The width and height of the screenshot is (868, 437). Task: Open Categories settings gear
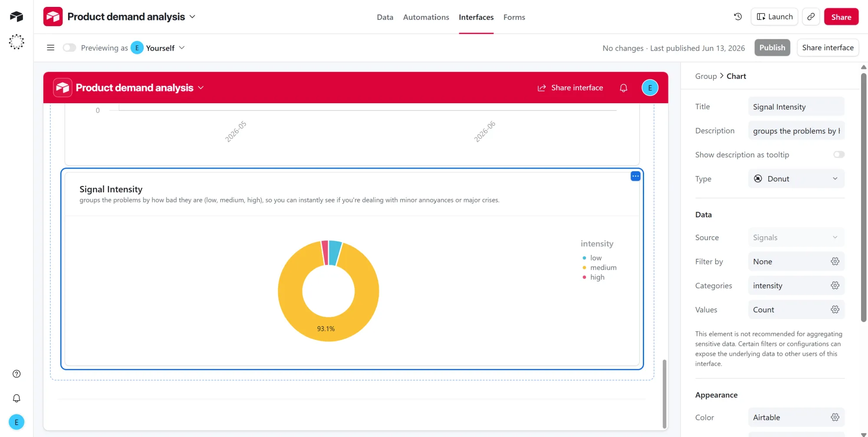click(x=835, y=285)
